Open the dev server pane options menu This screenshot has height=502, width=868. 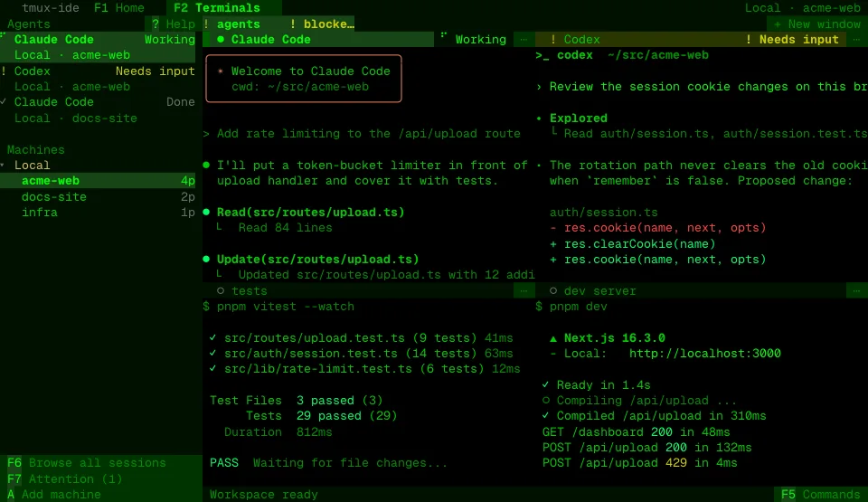click(856, 290)
